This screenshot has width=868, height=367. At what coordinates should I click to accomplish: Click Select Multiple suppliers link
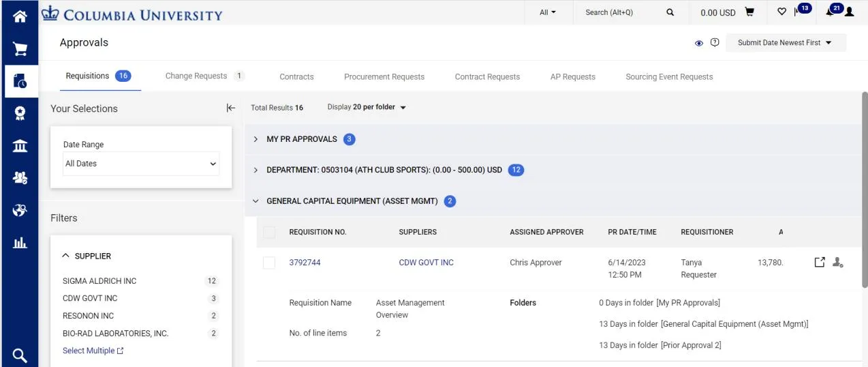[93, 351]
